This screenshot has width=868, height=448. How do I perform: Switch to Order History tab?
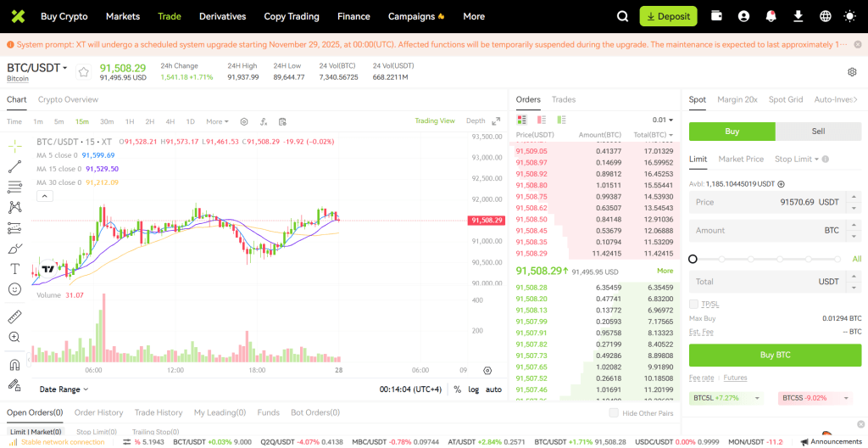tap(98, 412)
